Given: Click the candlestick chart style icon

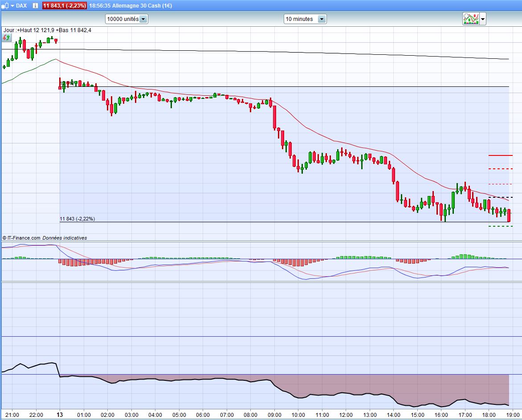Looking at the screenshot, I should click(x=4, y=6).
